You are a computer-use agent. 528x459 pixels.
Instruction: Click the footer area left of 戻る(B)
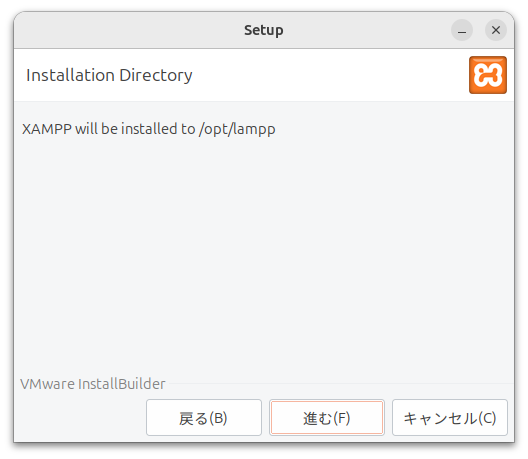pyautogui.click(x=80, y=418)
